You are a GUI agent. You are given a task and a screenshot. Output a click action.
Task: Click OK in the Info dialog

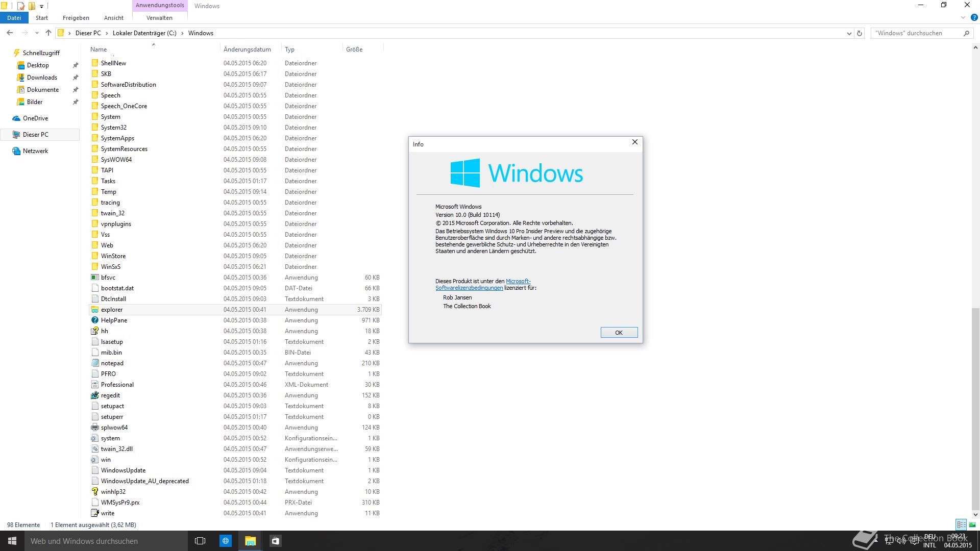[619, 333]
